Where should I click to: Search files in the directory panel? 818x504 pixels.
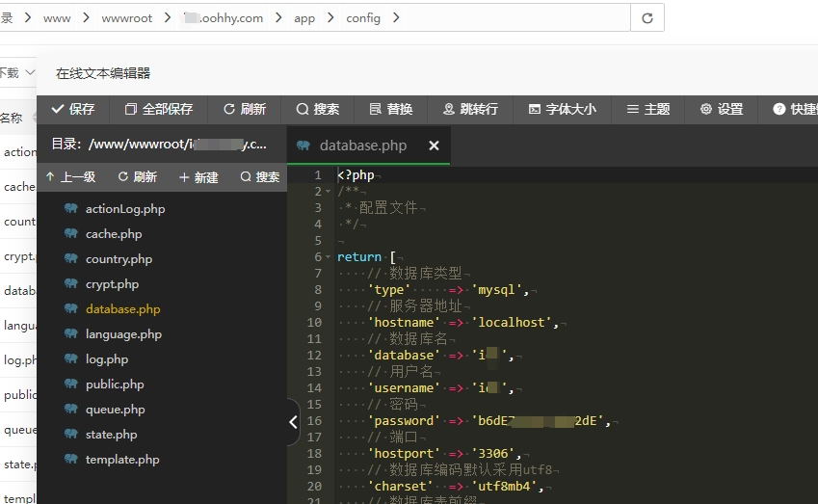(260, 177)
